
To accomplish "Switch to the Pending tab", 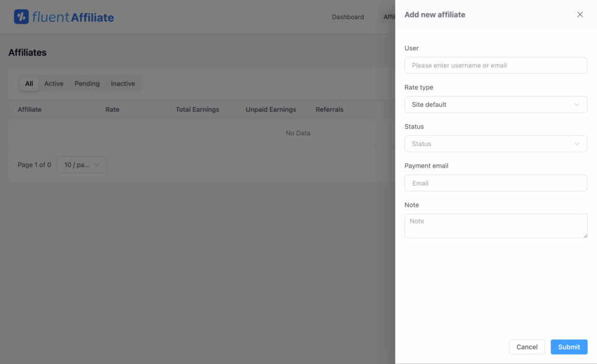I will pyautogui.click(x=87, y=83).
